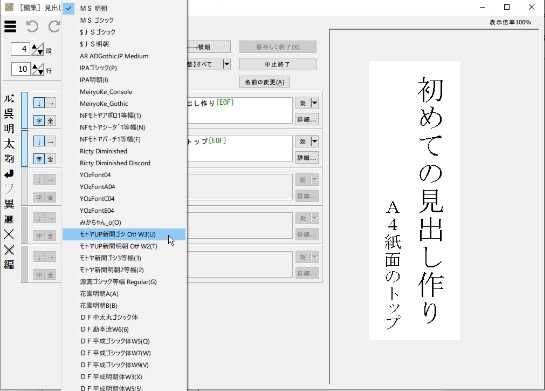Toggle vertical ↓ direction in 見出し作り row

coord(39,103)
